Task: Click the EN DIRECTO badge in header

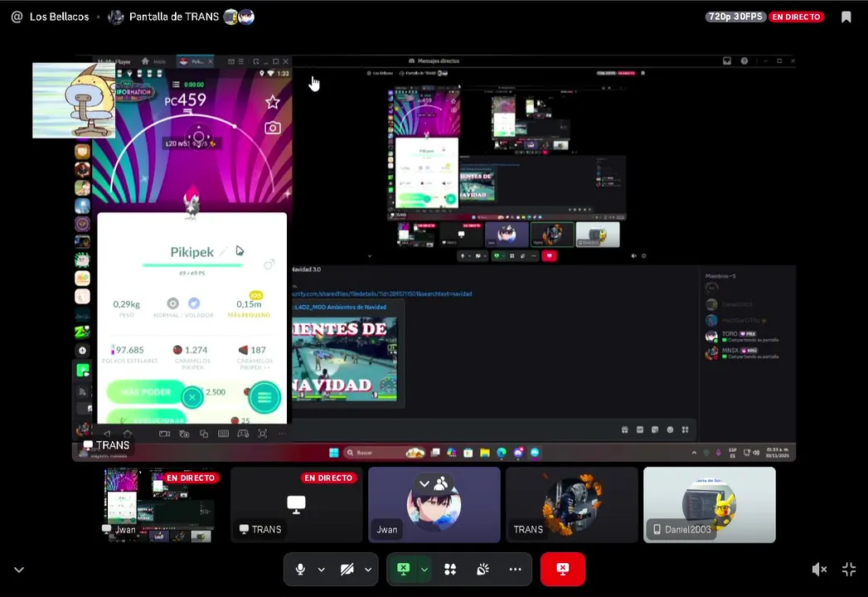Action: (796, 17)
